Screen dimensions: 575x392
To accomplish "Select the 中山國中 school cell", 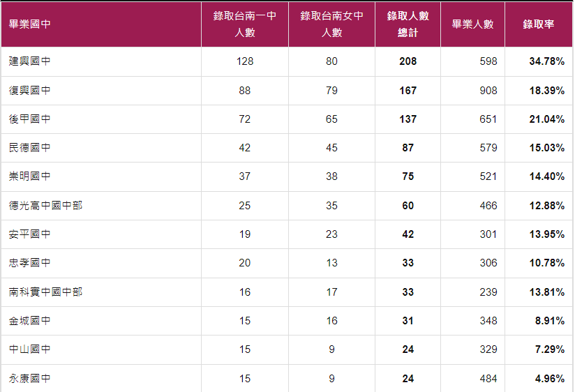I will pos(30,349).
